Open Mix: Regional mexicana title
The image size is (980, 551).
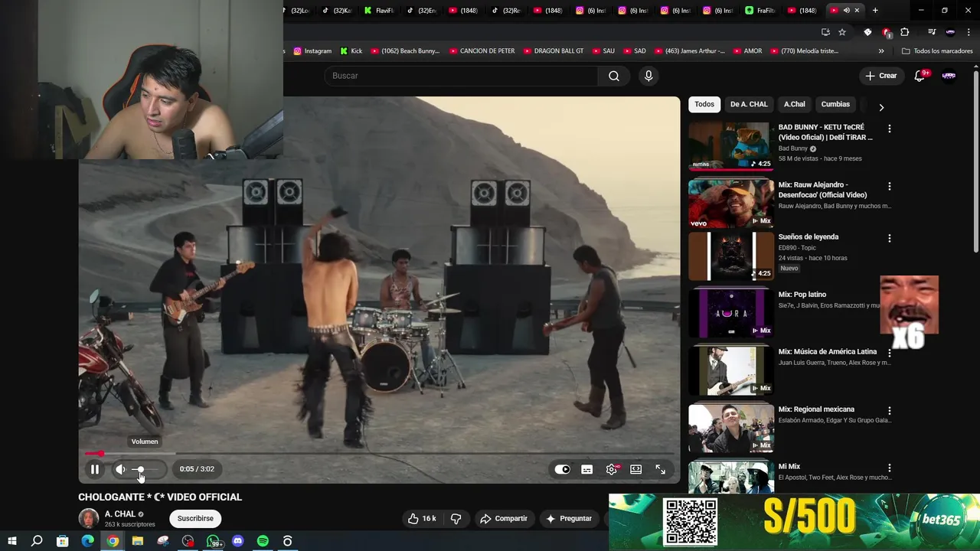click(816, 409)
